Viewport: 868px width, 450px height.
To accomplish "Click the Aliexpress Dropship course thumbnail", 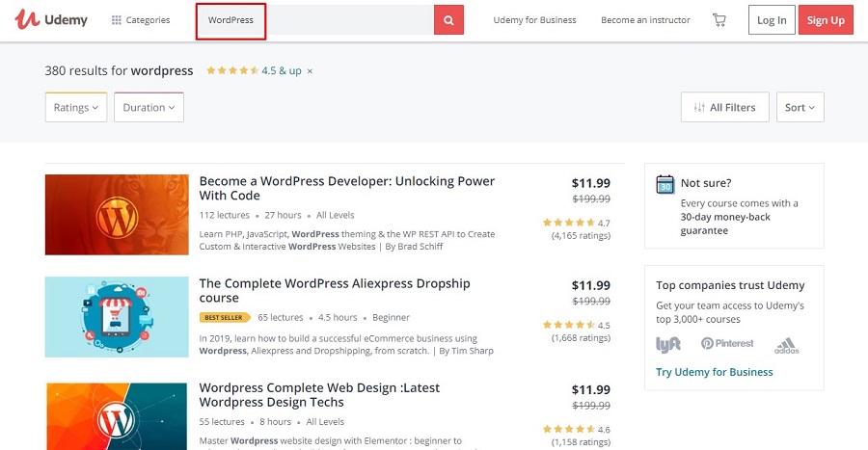I will coord(117,317).
